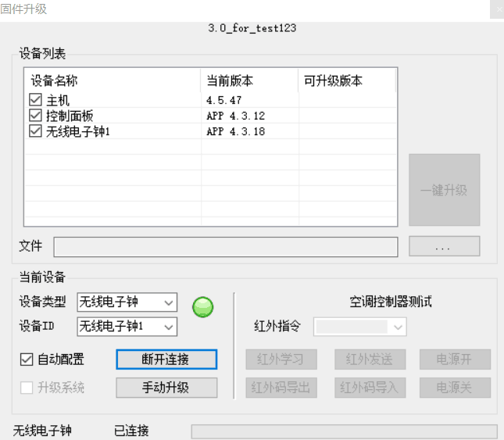
Task: Click the 当前版本 column header
Action: pos(249,81)
